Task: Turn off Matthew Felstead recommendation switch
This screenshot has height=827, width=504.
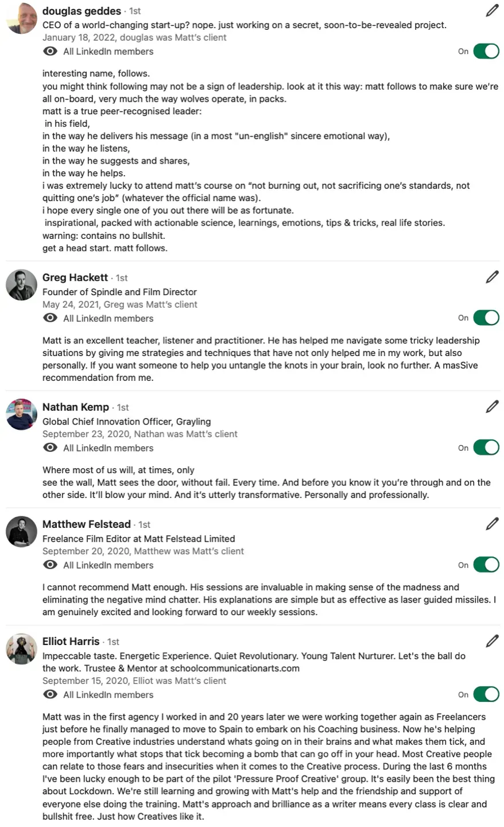Action: [x=486, y=565]
